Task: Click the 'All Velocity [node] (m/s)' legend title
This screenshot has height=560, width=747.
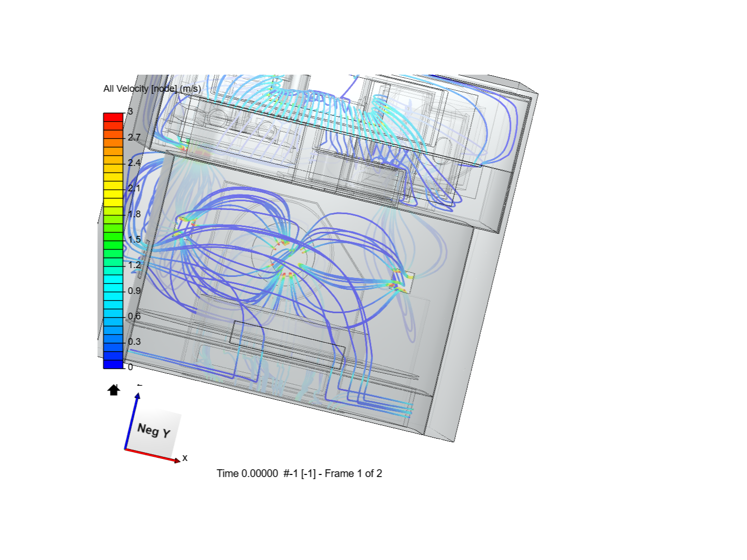Action: 152,89
